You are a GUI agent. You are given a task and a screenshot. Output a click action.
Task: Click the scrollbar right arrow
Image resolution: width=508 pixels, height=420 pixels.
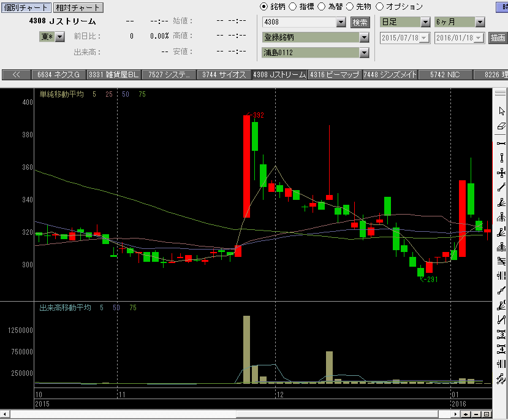[x=456, y=414]
